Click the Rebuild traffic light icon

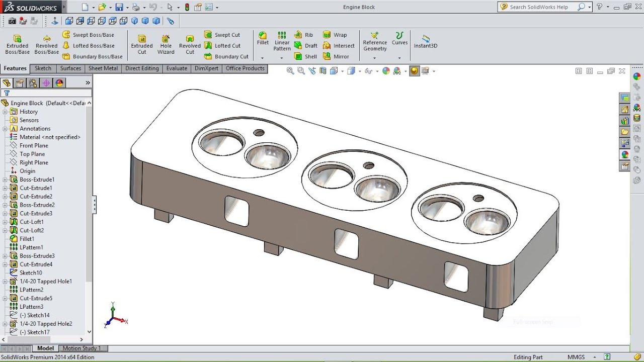pyautogui.click(x=187, y=7)
